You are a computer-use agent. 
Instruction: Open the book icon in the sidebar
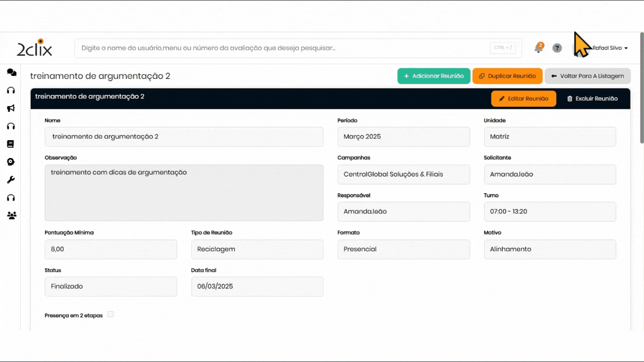[x=11, y=144]
